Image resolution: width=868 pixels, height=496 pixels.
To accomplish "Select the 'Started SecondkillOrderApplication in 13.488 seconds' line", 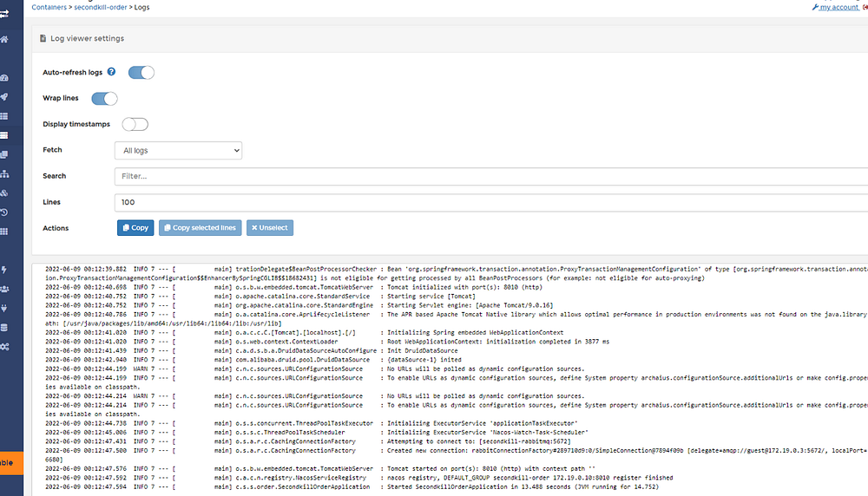I will point(352,487).
